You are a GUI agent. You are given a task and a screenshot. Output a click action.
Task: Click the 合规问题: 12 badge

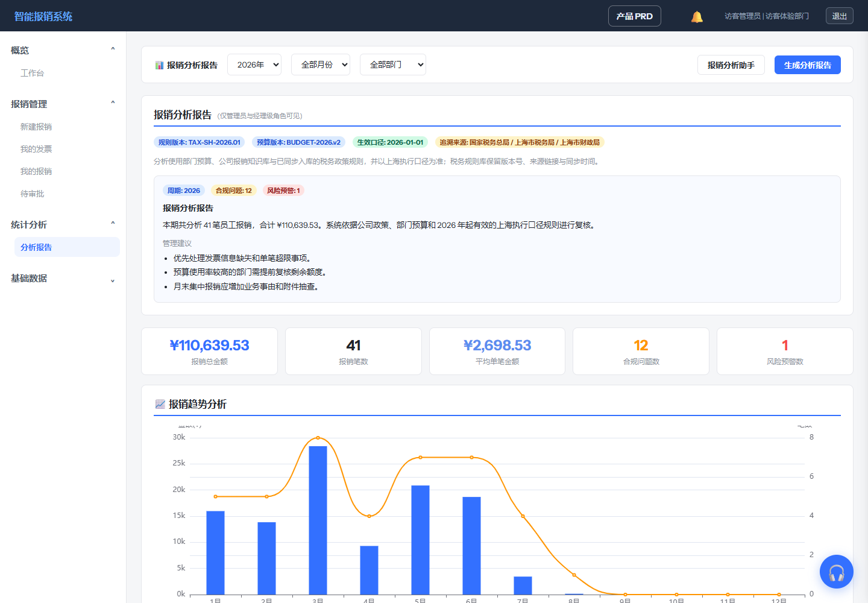(x=234, y=191)
